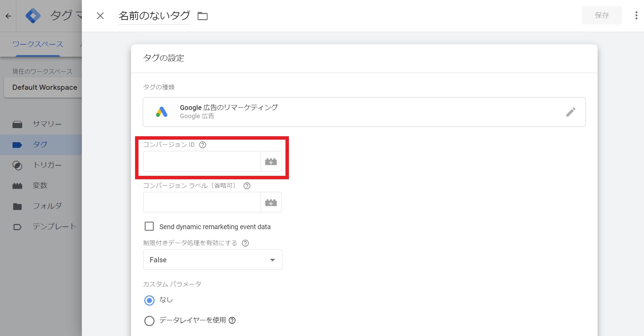This screenshot has height=336, width=644.
Task: Enable Send dynamic remarketing event data
Action: pyautogui.click(x=149, y=226)
